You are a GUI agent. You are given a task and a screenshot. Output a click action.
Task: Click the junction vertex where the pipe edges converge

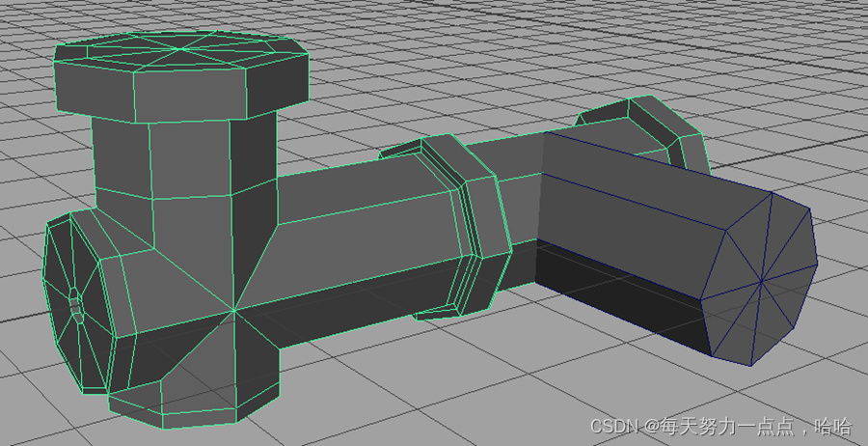tap(233, 310)
